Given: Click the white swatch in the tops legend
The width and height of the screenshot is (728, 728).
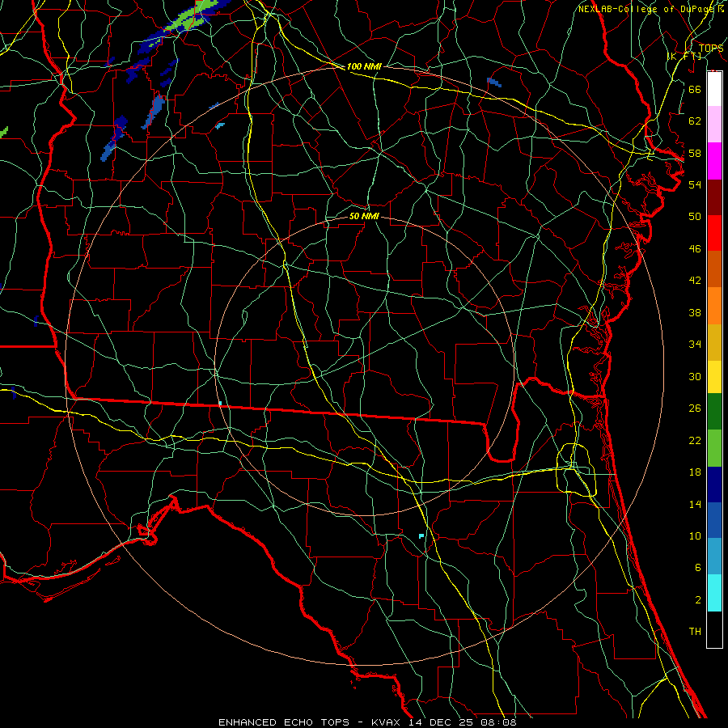Looking at the screenshot, I should click(714, 89).
